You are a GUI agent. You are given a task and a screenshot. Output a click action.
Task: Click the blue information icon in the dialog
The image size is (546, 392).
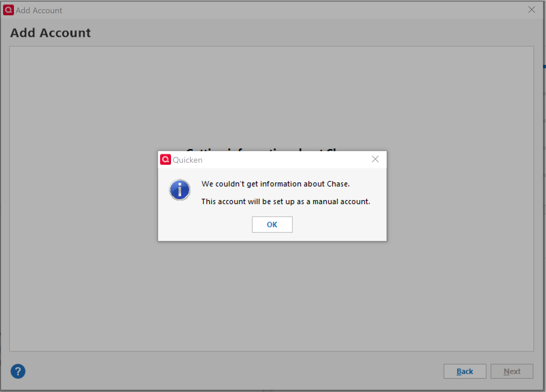pos(180,190)
